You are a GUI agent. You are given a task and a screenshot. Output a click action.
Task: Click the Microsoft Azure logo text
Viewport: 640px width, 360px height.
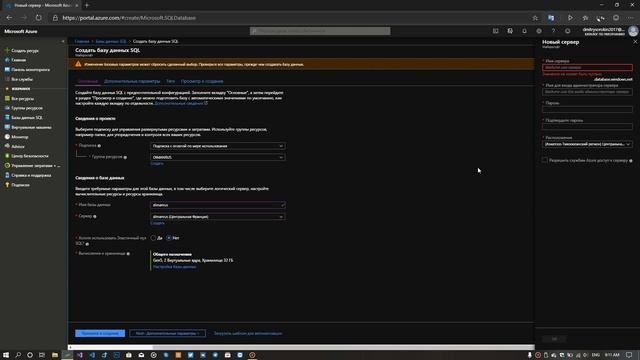[21, 31]
